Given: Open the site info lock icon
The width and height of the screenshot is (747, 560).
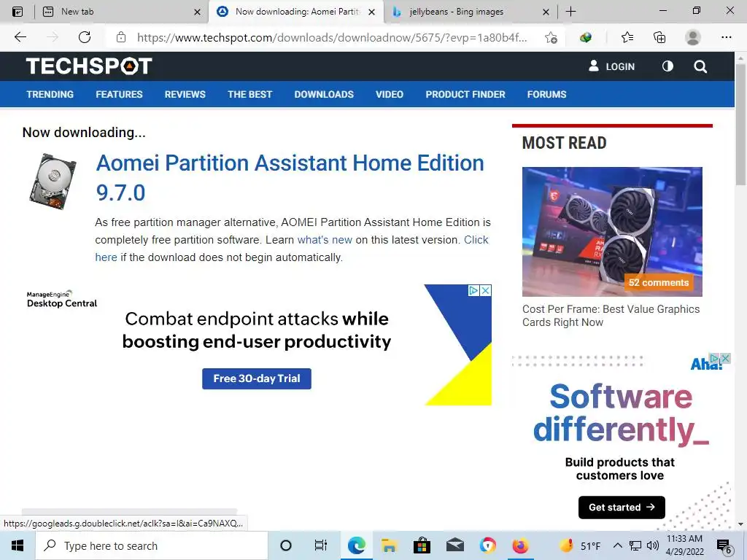Looking at the screenshot, I should coord(121,37).
